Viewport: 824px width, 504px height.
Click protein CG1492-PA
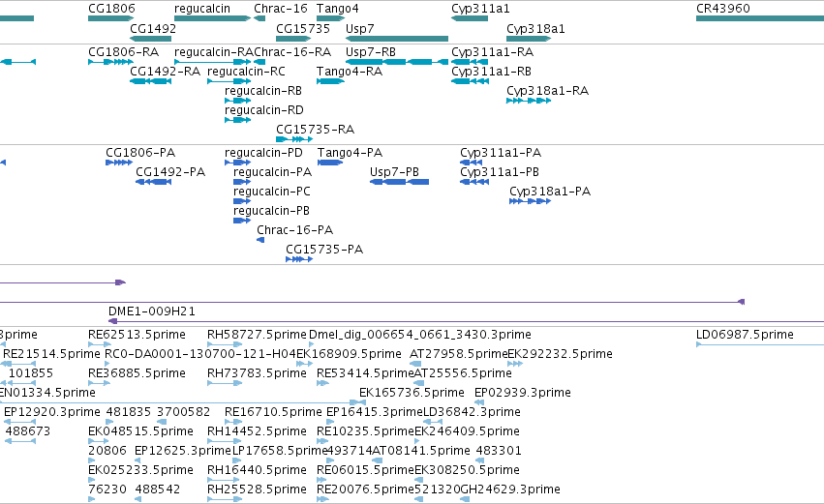point(170,172)
